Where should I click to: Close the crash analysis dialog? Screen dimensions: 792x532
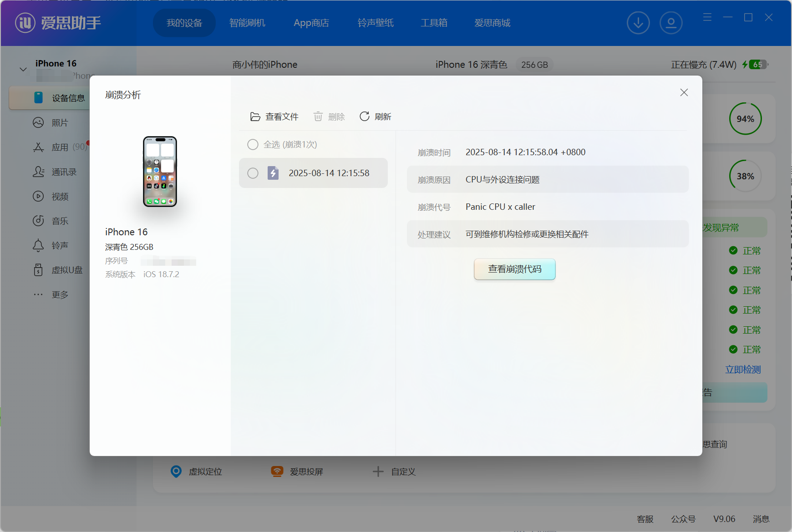click(x=684, y=92)
